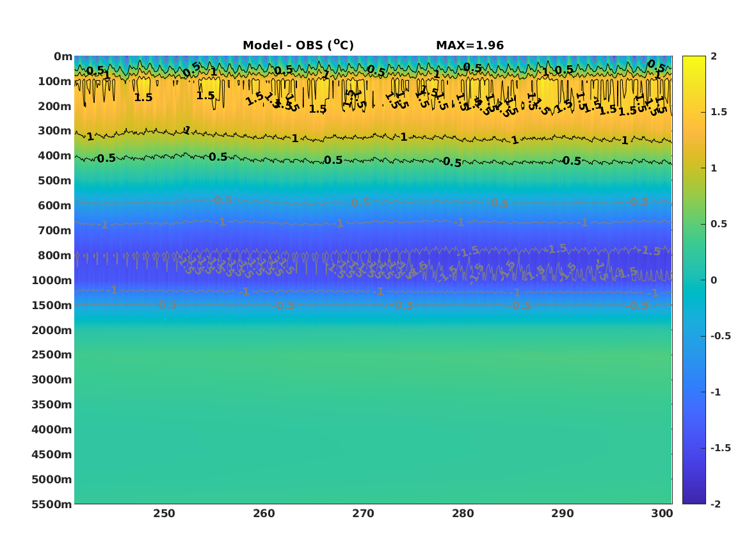Image resolution: width=747 pixels, height=560 pixels.
Task: Click the y-axis label '600m'
Action: 55,205
